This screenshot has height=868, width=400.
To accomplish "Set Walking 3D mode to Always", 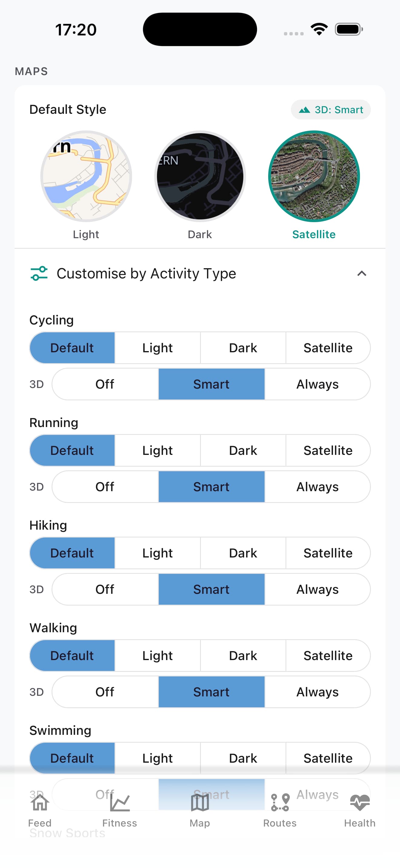I will [317, 692].
